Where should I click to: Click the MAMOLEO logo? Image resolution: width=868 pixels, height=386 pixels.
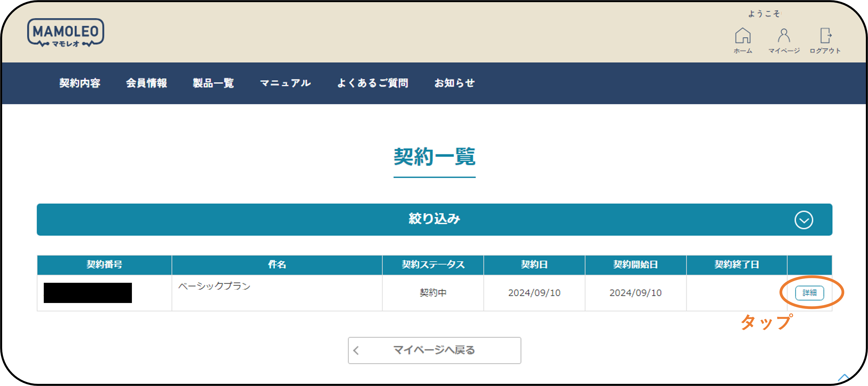[x=66, y=33]
